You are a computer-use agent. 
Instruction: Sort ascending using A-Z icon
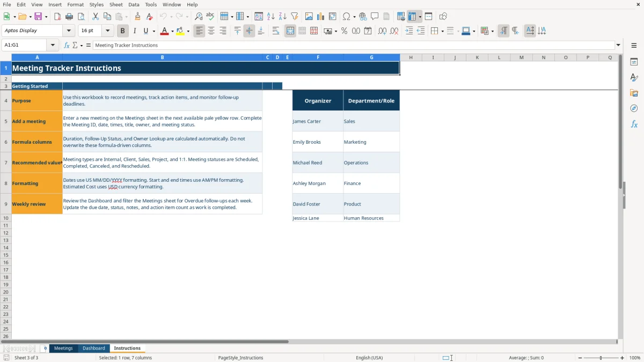271,17
